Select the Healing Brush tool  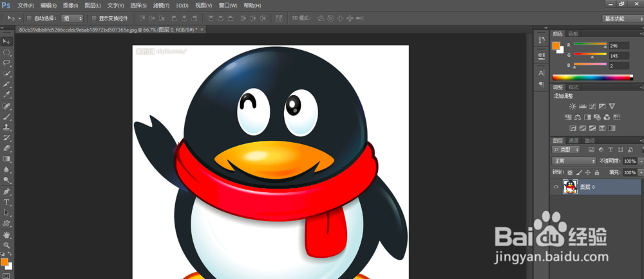pos(6,105)
